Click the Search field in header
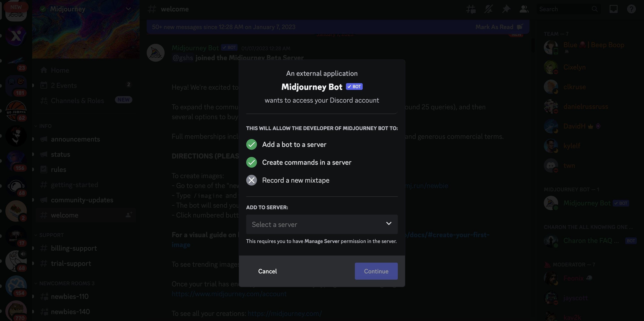The height and width of the screenshot is (321, 644). coord(568,9)
